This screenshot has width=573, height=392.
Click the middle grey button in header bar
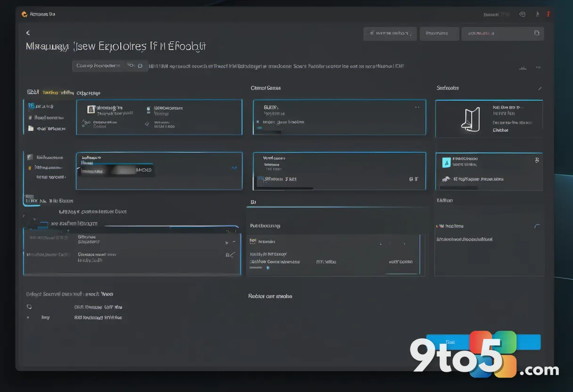click(x=439, y=33)
